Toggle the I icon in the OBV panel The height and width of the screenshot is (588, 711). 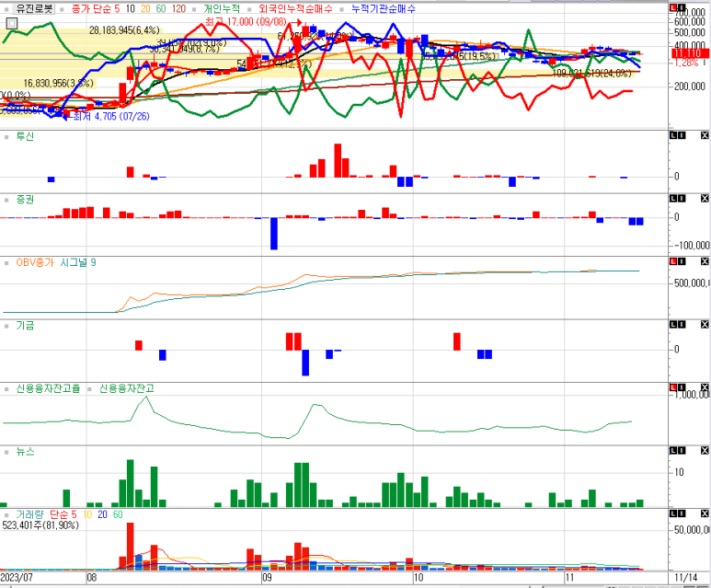pyautogui.click(x=682, y=261)
